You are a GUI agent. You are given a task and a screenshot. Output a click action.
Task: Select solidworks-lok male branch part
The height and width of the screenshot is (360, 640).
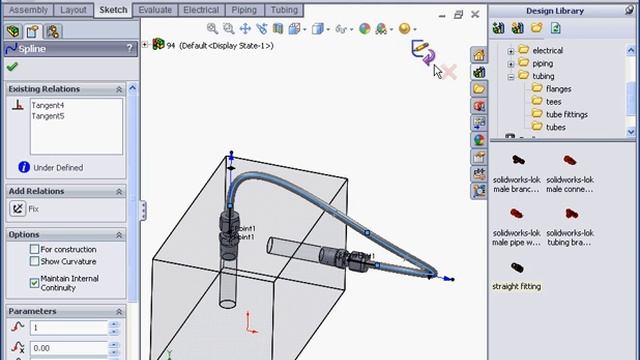tap(517, 173)
